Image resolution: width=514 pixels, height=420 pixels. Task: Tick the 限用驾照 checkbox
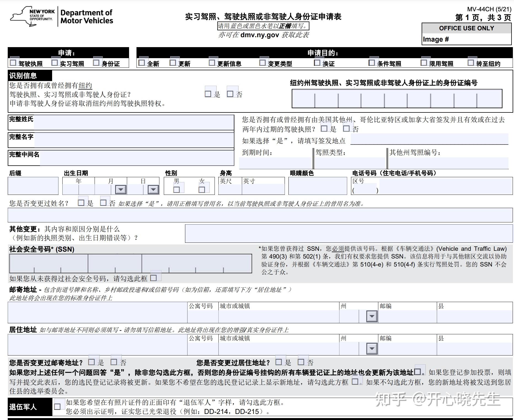424,63
